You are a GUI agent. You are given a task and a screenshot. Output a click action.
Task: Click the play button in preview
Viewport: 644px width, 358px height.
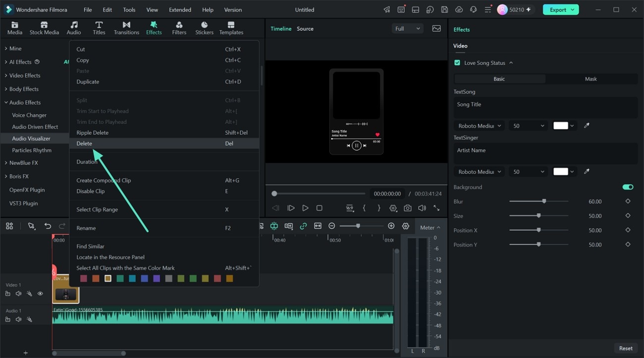(305, 208)
